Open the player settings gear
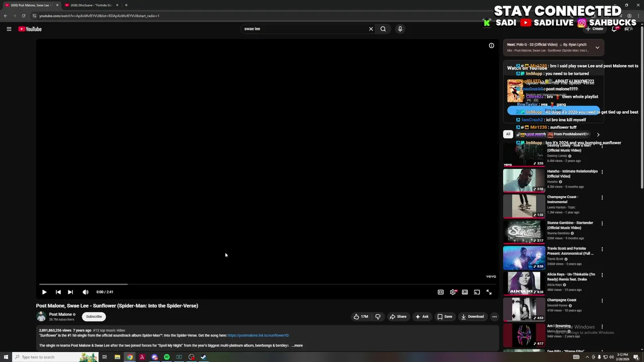 [x=453, y=292]
